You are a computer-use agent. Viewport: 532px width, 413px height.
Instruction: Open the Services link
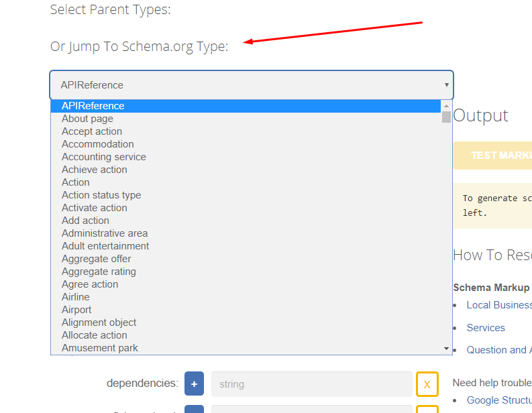coord(486,328)
